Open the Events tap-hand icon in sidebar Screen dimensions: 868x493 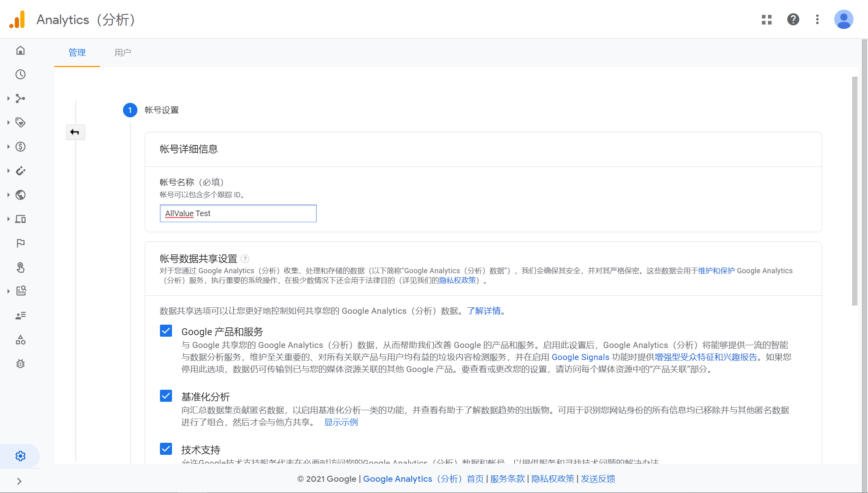point(20,267)
